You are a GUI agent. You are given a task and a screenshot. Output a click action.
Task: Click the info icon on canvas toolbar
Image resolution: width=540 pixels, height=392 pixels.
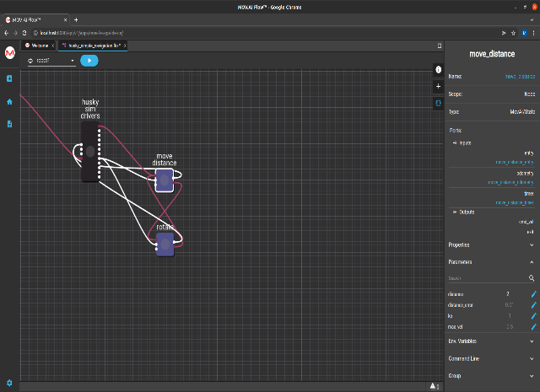438,69
